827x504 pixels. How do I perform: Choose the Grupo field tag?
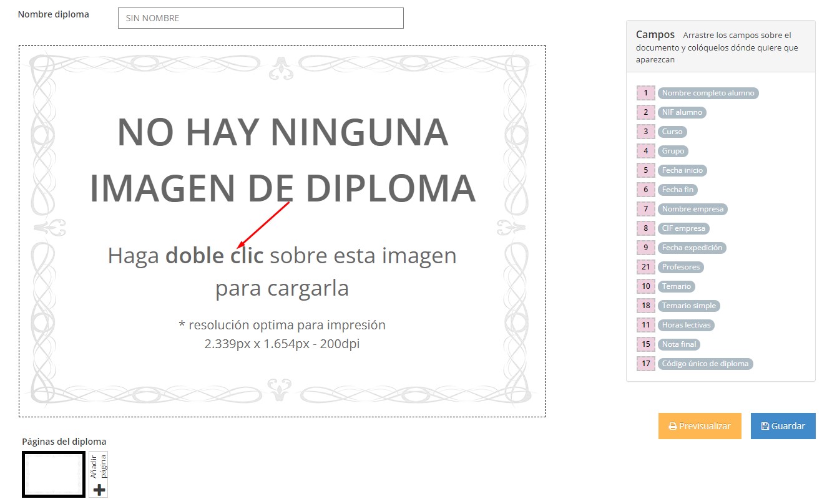(x=673, y=151)
